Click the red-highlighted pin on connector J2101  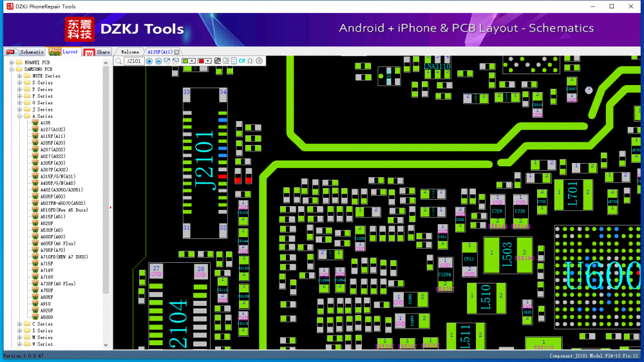(222, 176)
